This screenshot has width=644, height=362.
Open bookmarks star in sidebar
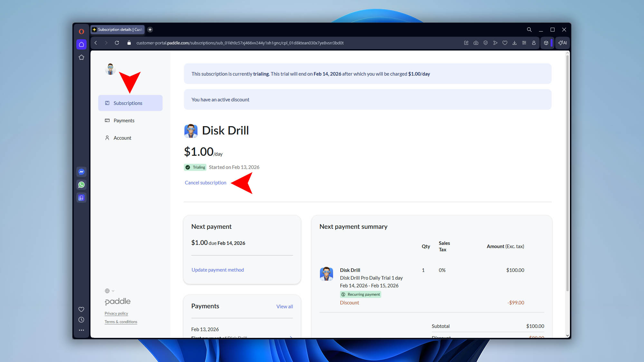click(x=81, y=57)
